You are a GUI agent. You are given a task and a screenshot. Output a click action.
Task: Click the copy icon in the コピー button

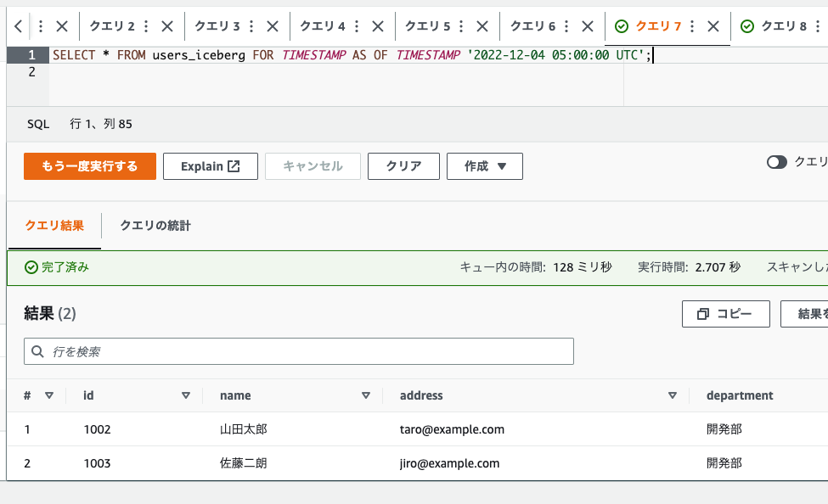click(703, 313)
